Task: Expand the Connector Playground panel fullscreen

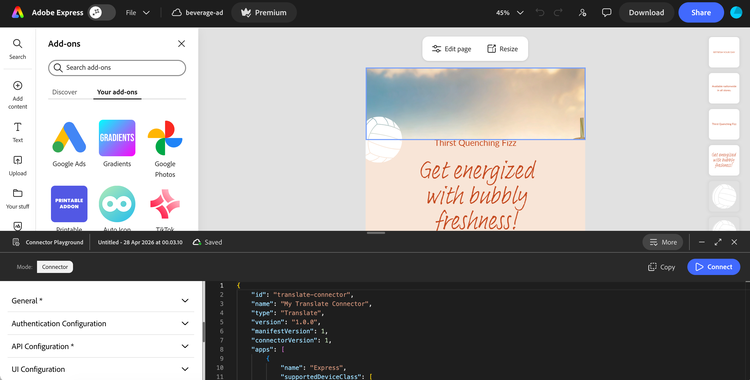Action: pyautogui.click(x=718, y=242)
